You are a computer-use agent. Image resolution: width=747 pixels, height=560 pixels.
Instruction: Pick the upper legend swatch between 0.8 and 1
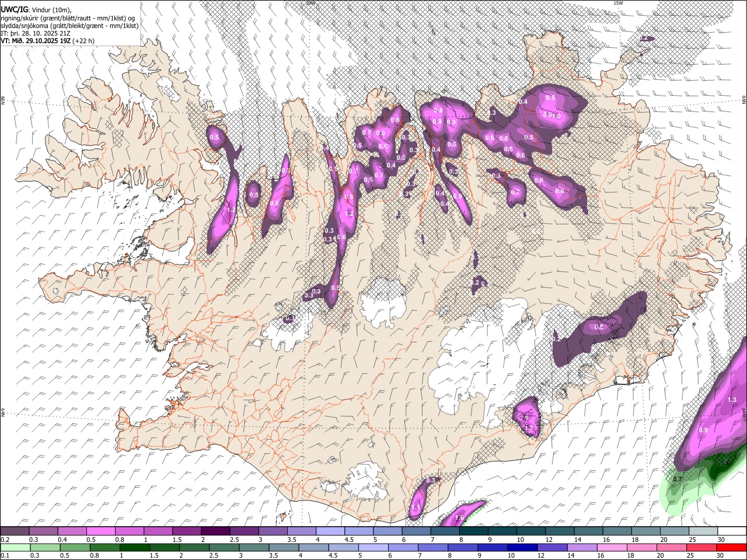click(x=129, y=531)
